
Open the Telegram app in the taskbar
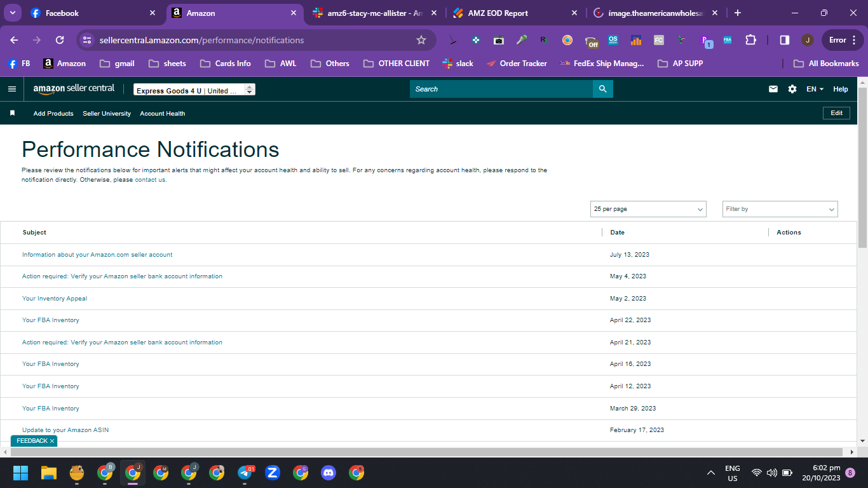(245, 473)
